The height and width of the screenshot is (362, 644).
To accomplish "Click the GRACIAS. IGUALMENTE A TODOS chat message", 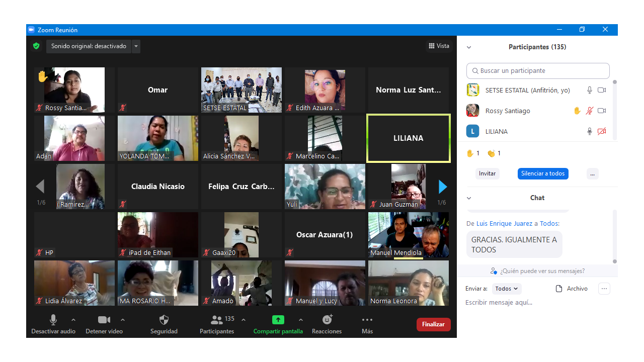I will [514, 244].
